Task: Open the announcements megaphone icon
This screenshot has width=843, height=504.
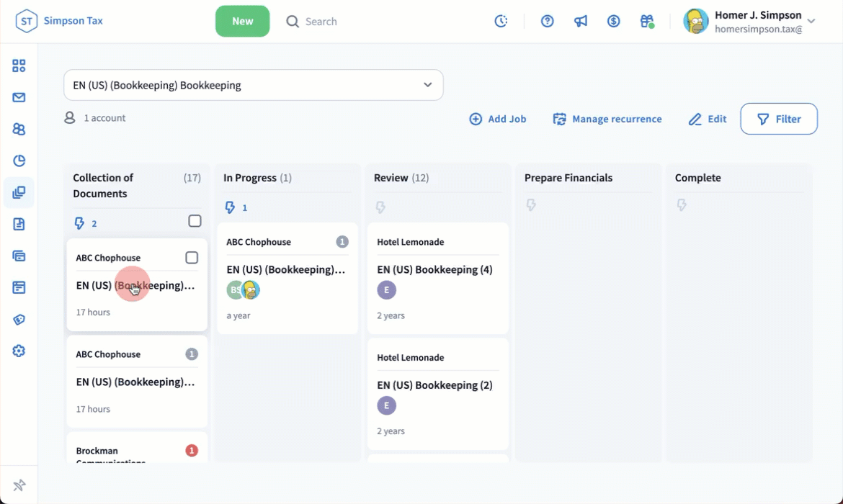Action: 581,22
